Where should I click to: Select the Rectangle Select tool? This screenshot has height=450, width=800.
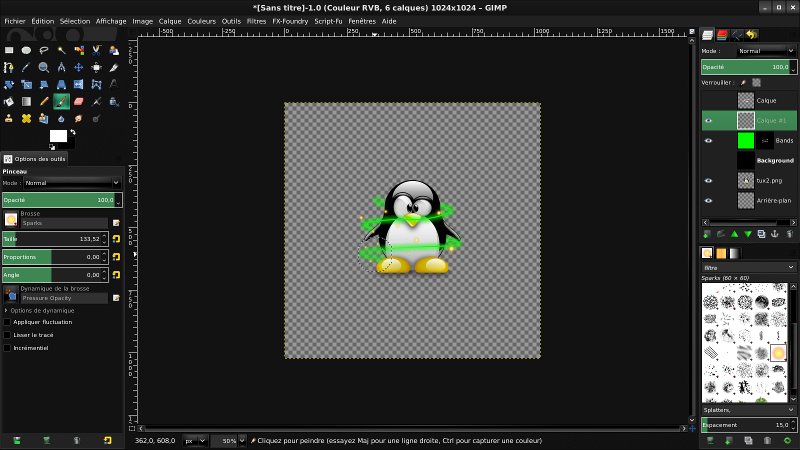[x=9, y=50]
